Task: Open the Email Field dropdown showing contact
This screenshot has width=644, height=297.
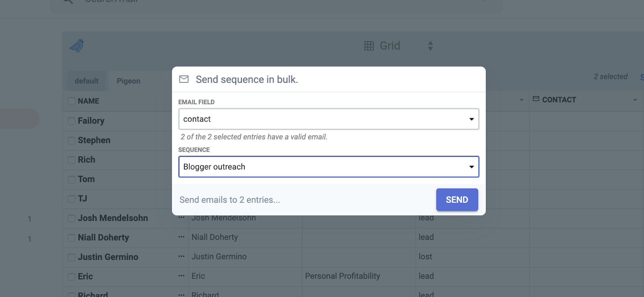Action: coord(328,119)
